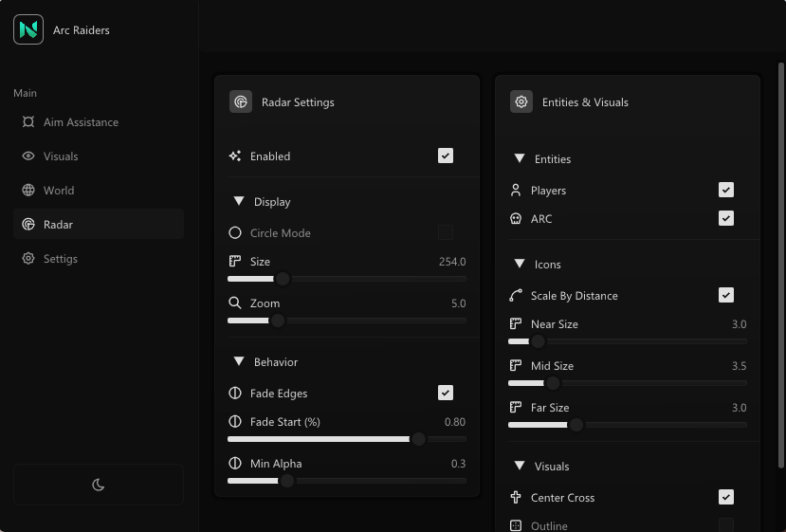Viewport: 786px width, 532px height.
Task: Click the Visuals eye icon
Action: click(28, 156)
